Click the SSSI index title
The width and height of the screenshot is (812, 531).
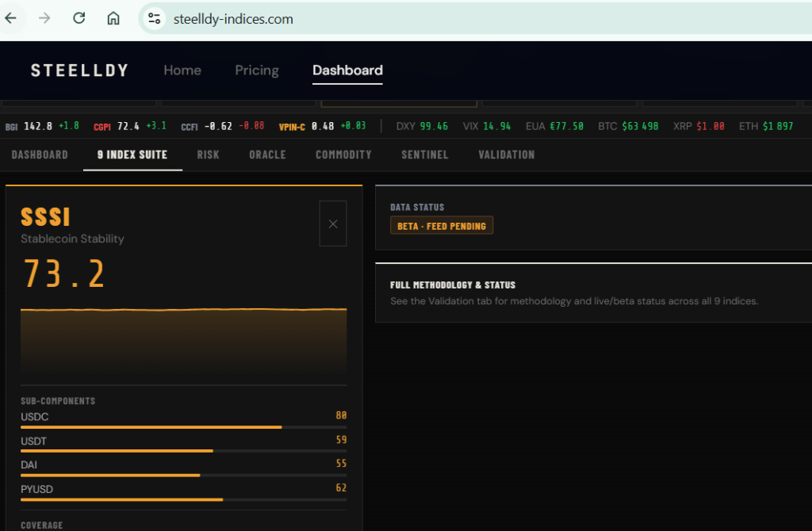(x=45, y=217)
